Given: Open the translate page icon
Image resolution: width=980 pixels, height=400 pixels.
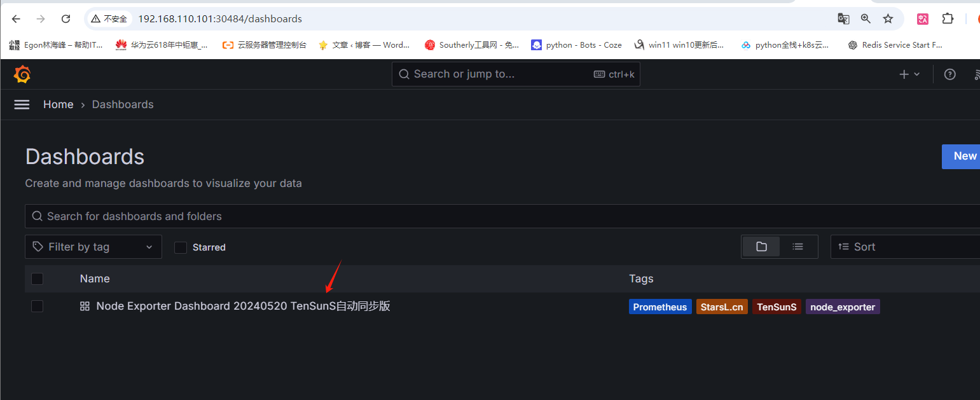Looking at the screenshot, I should (x=843, y=19).
